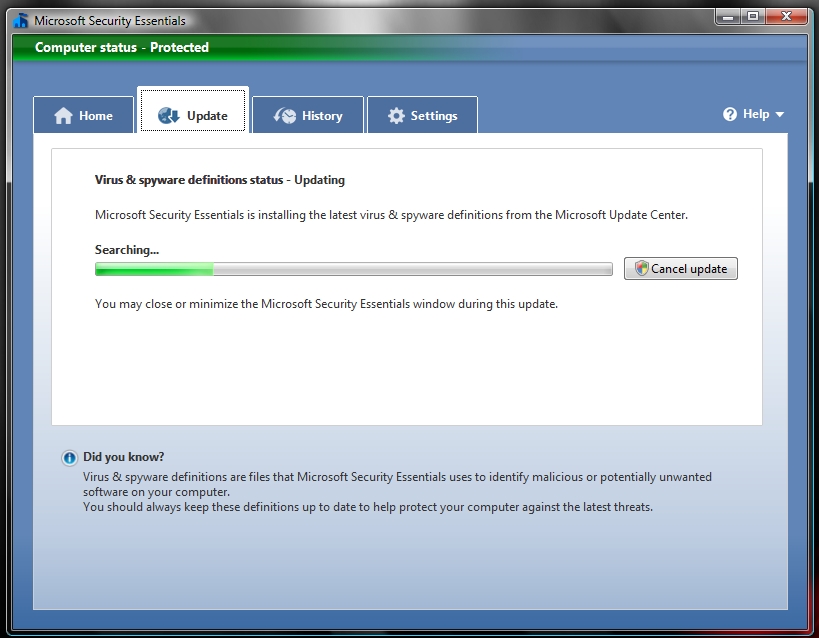819x638 pixels.
Task: Open the Settings tab
Action: pos(423,115)
